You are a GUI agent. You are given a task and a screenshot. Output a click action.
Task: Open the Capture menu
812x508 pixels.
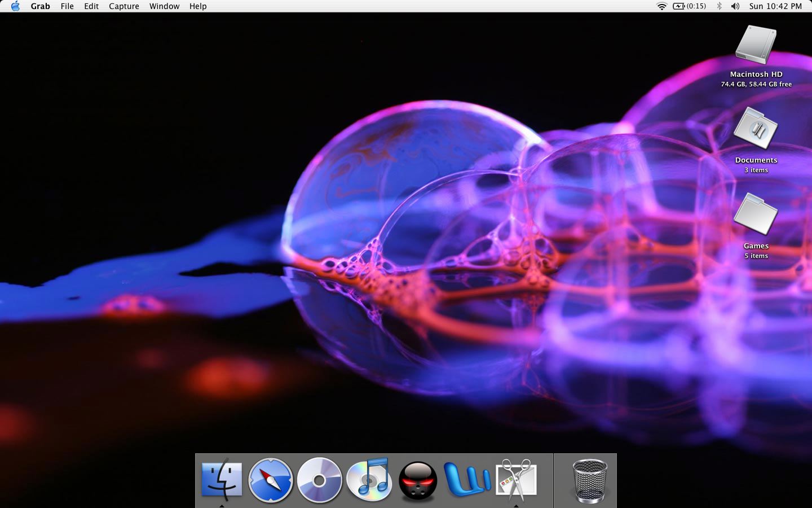pos(124,6)
